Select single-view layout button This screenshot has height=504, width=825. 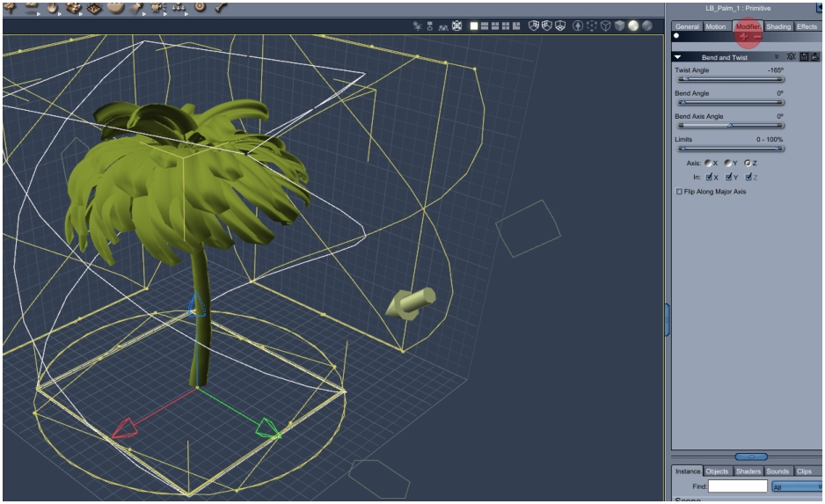pos(474,26)
